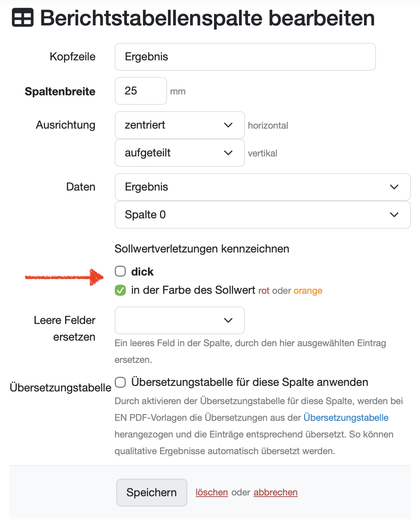Click the dick label text
The height and width of the screenshot is (528, 420).
[142, 272]
